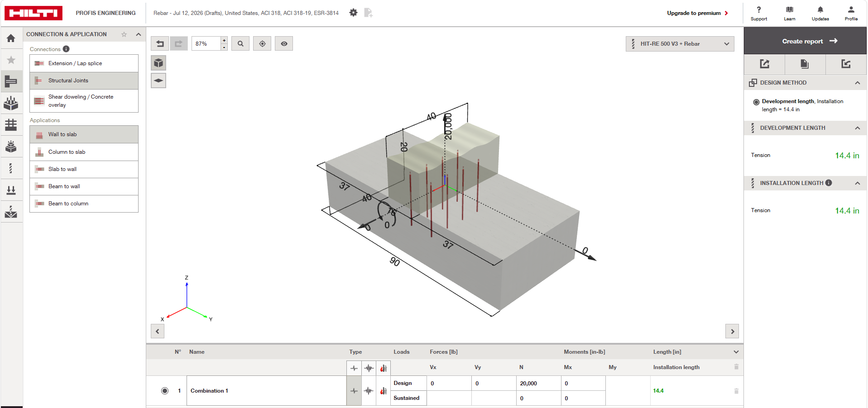Open the Favorites star sidebar icon
This screenshot has height=408, width=868.
pyautogui.click(x=11, y=60)
